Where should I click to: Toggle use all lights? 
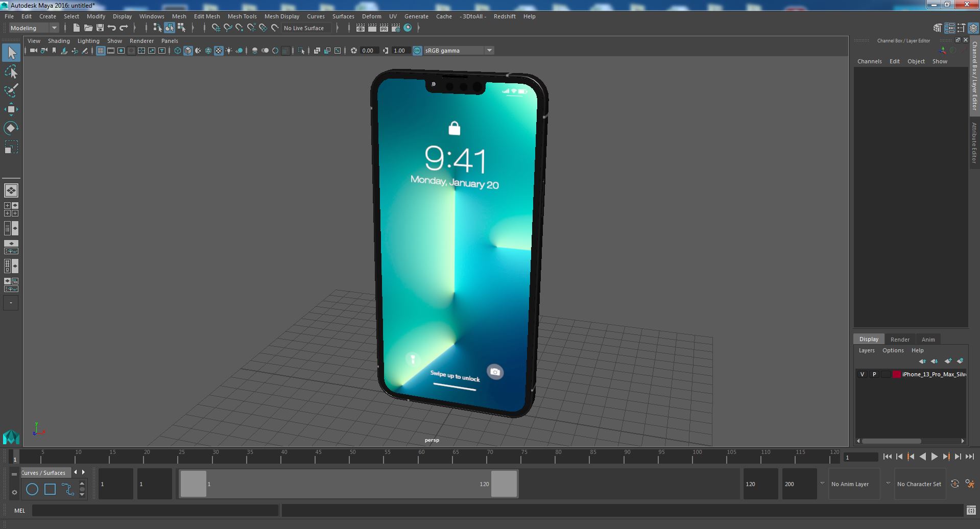click(x=229, y=51)
